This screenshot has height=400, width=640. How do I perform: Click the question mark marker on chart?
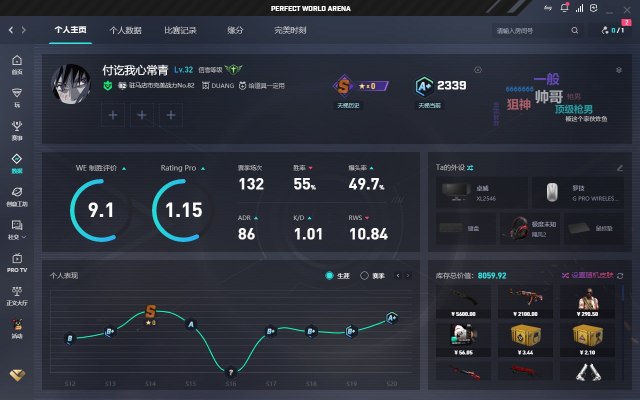(231, 372)
